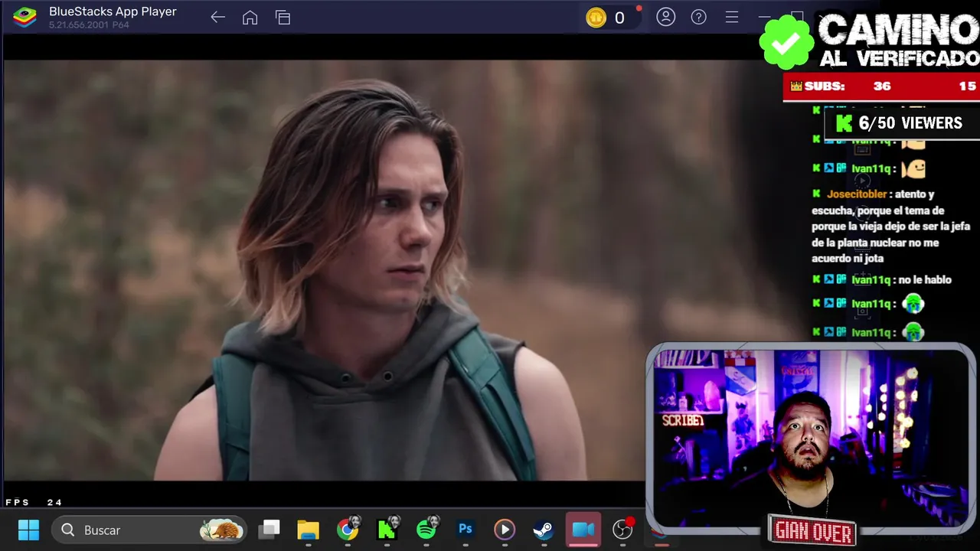Click the 6/50 VIEWERS counter
This screenshot has width=980, height=551.
tap(902, 123)
